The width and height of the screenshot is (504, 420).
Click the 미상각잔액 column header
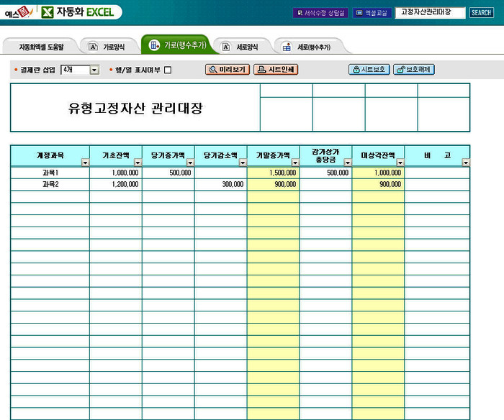click(x=378, y=156)
